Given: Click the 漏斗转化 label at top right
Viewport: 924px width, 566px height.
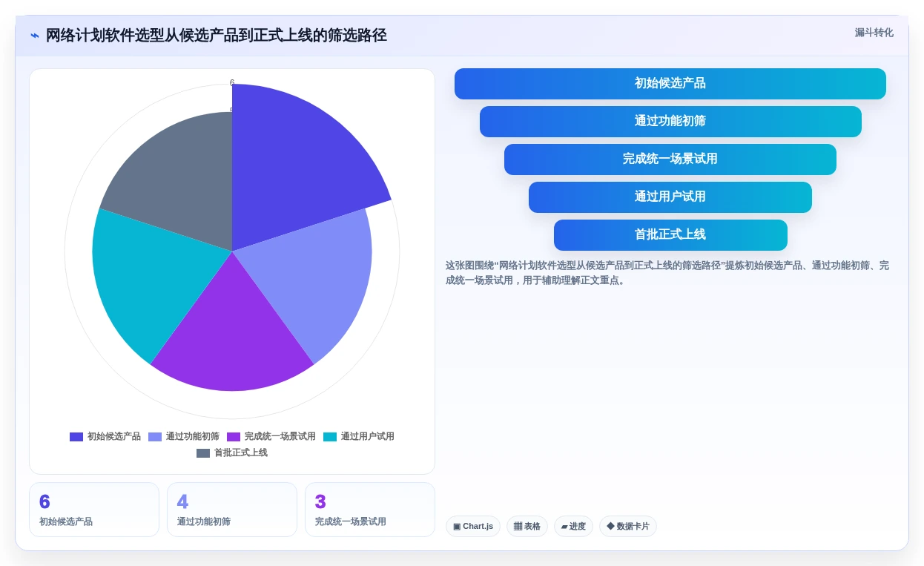Looking at the screenshot, I should click(x=874, y=33).
